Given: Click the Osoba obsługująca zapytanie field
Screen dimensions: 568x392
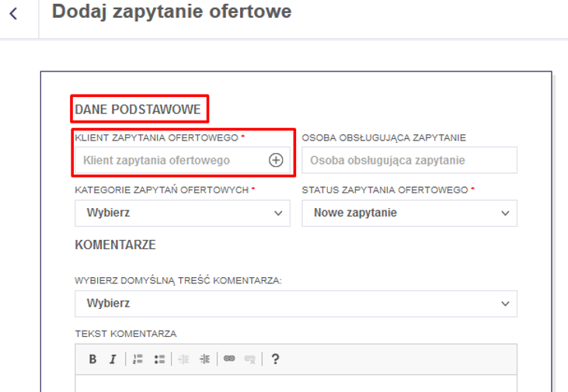Looking at the screenshot, I should pos(409,161).
